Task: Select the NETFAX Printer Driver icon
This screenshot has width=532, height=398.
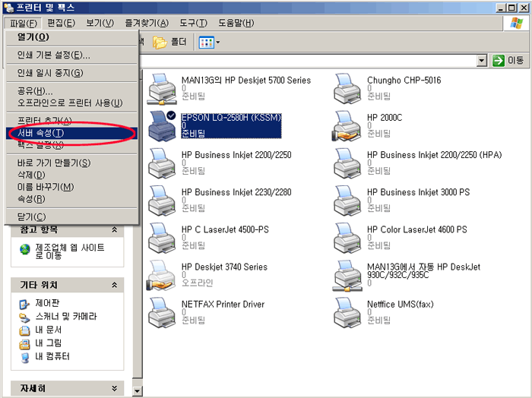Action: coord(164,314)
